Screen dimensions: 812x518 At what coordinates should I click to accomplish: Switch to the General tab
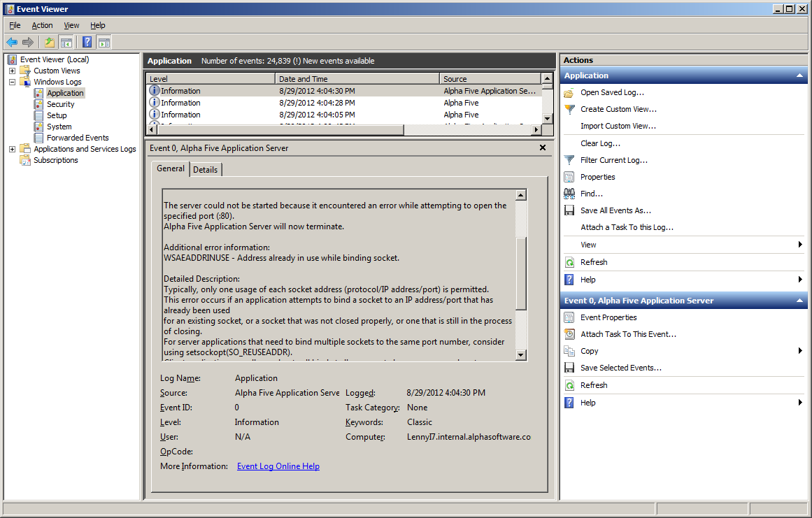(x=171, y=168)
